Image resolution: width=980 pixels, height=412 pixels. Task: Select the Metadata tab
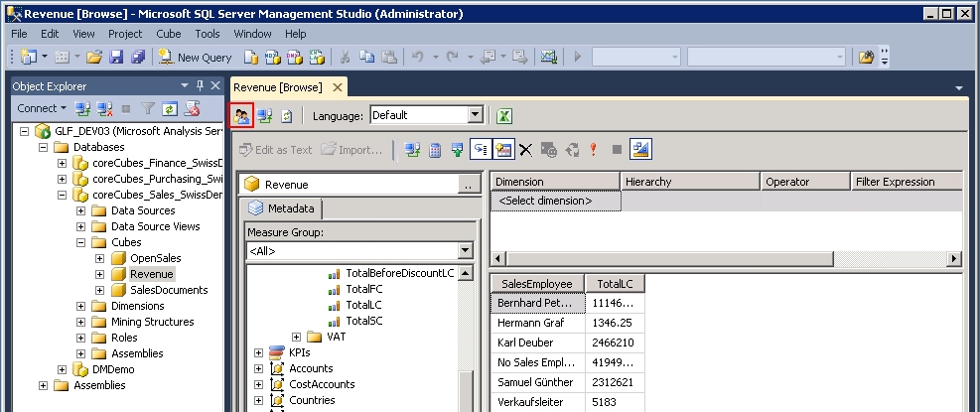point(281,208)
